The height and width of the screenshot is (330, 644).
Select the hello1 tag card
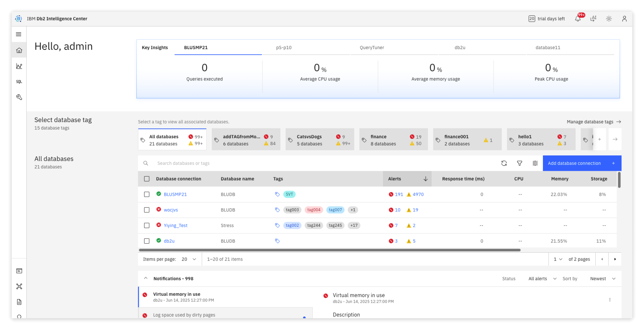point(541,139)
